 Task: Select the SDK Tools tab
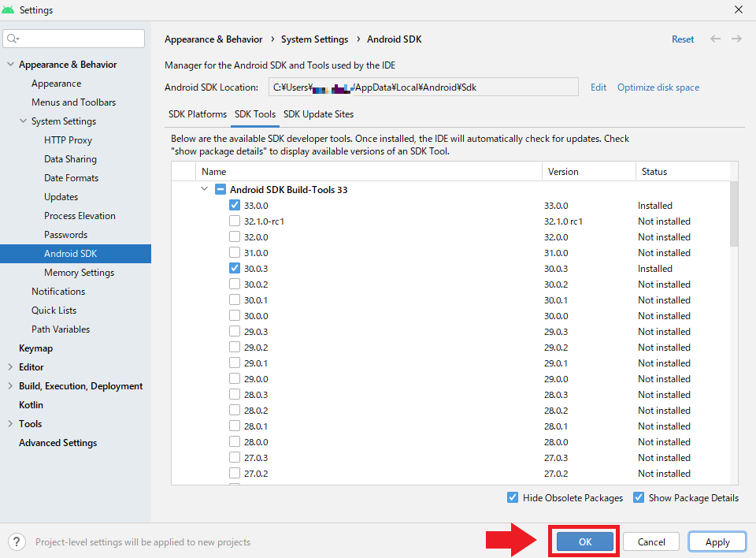tap(255, 114)
